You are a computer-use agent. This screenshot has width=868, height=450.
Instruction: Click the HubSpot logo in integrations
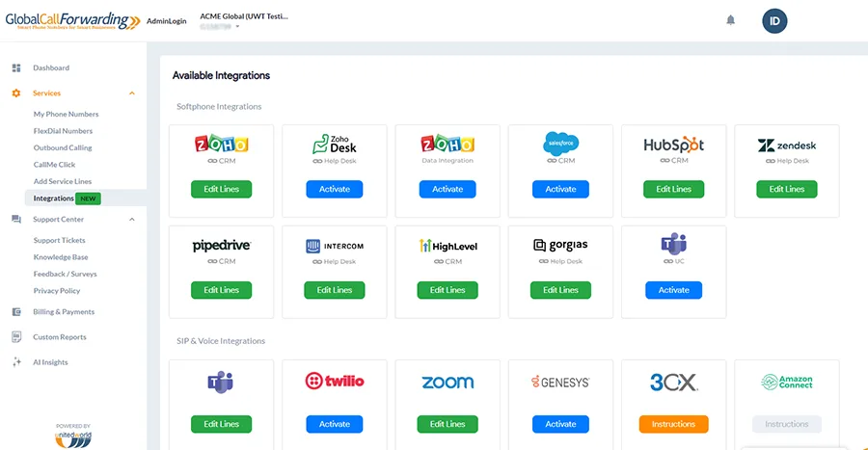tap(673, 145)
